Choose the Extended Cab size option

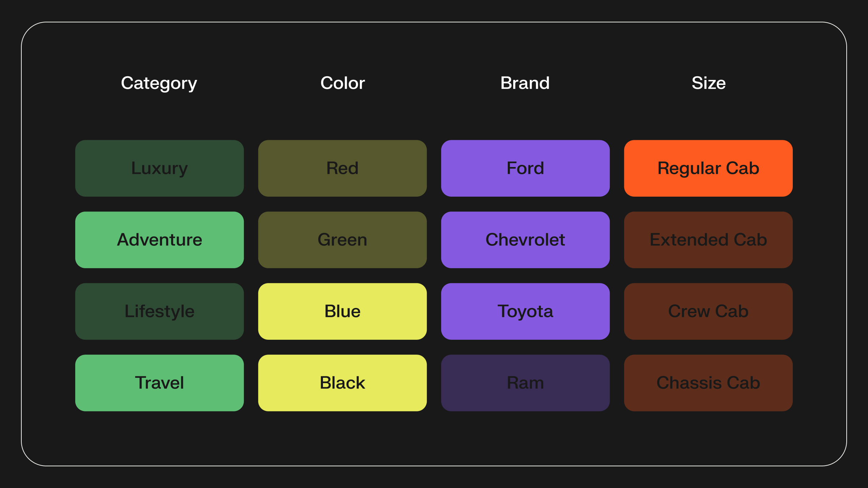click(709, 240)
